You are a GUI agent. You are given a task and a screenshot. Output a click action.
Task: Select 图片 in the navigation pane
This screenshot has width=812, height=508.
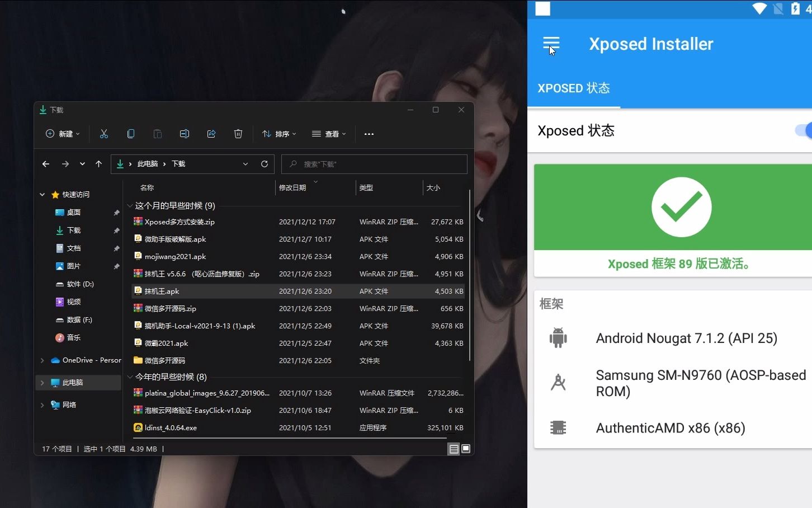pyautogui.click(x=74, y=266)
